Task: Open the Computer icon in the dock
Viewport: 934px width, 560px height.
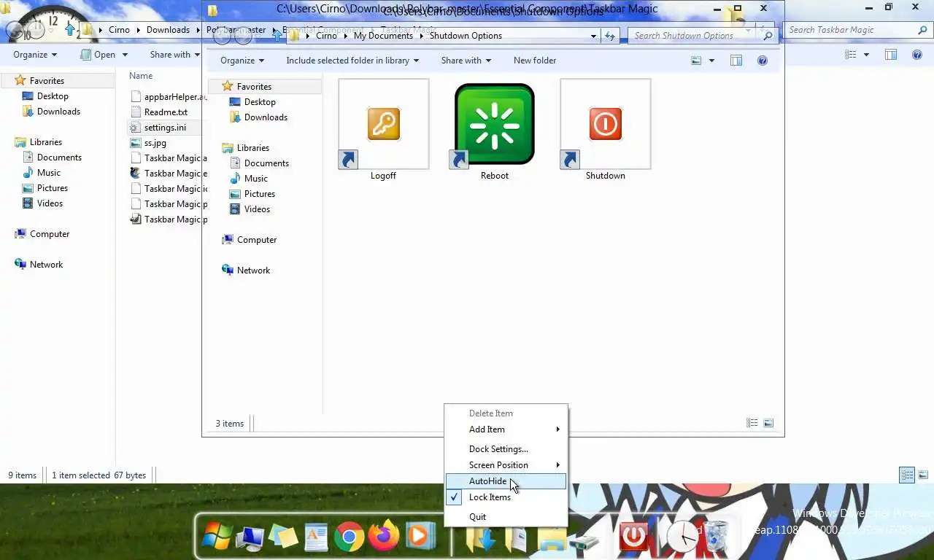Action: pos(250,538)
